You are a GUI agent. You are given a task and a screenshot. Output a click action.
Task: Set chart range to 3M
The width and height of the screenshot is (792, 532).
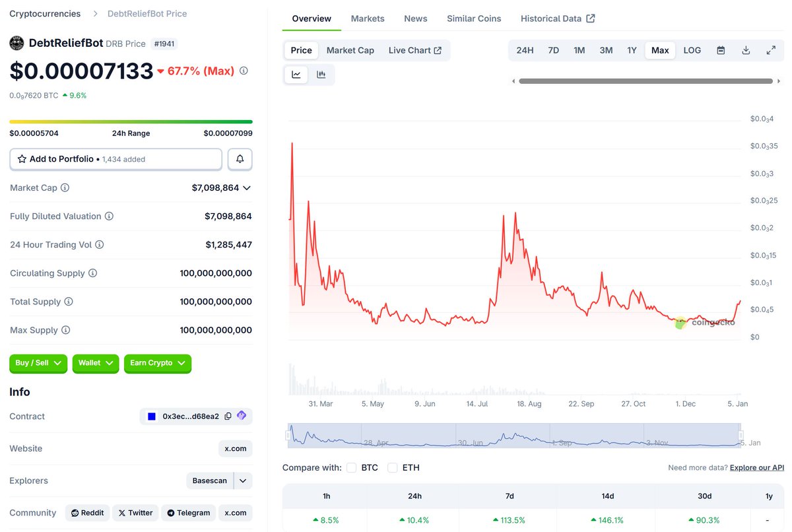(606, 50)
